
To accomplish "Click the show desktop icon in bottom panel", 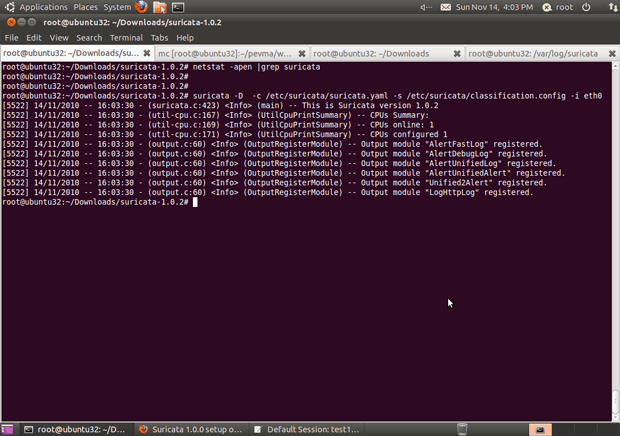I will point(7,429).
